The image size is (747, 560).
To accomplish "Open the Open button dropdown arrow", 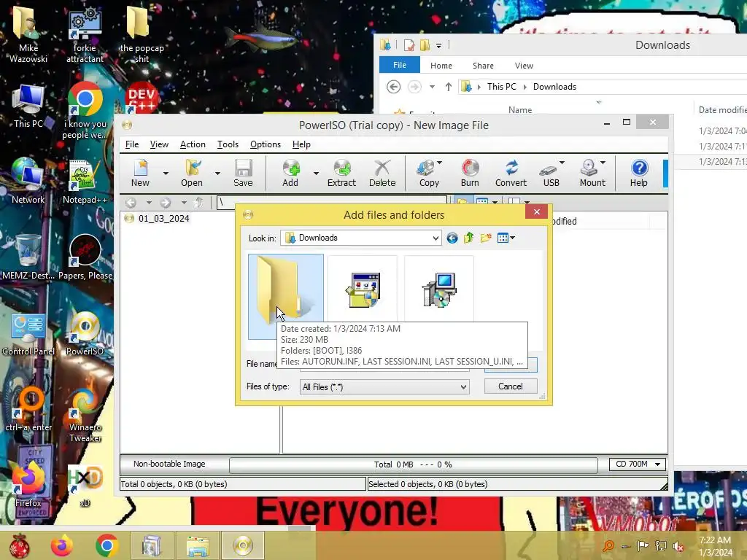I will (217, 174).
